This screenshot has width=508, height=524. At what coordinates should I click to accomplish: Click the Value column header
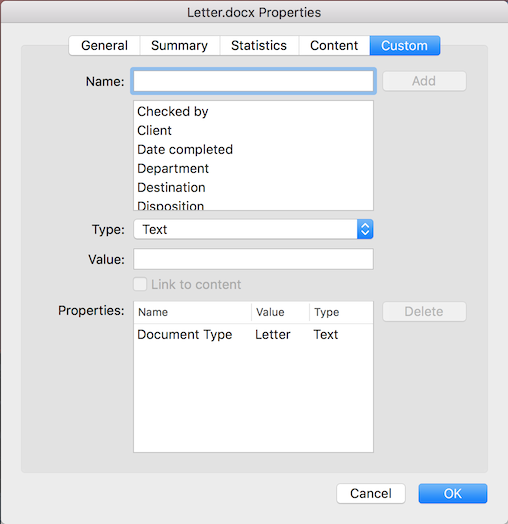280,312
